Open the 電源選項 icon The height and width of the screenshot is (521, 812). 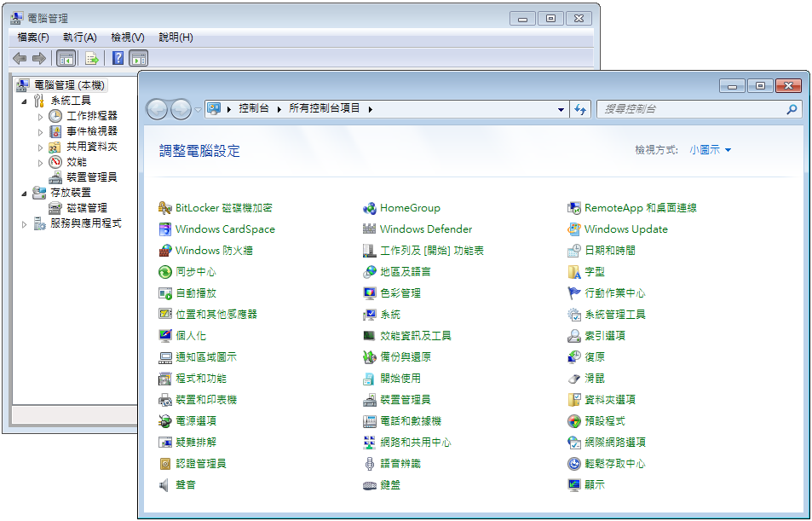[x=164, y=421]
